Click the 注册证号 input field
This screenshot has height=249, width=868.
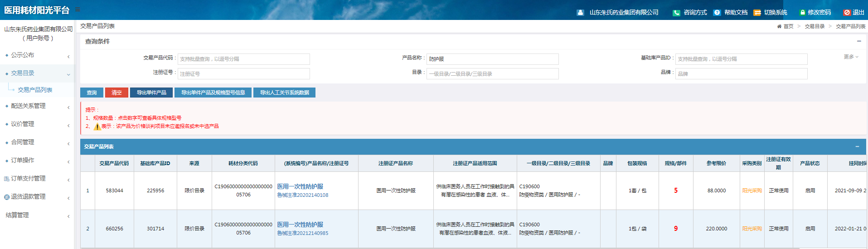[x=243, y=74]
